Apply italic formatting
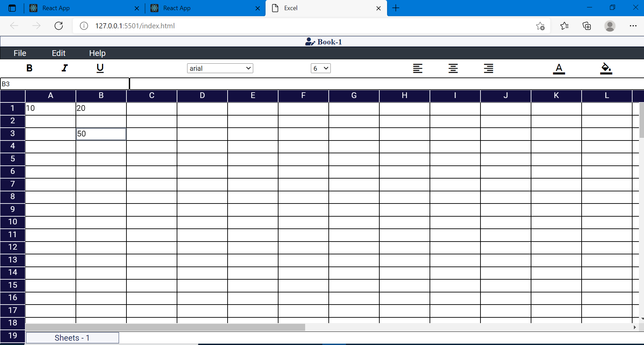This screenshot has width=644, height=345. [65, 68]
